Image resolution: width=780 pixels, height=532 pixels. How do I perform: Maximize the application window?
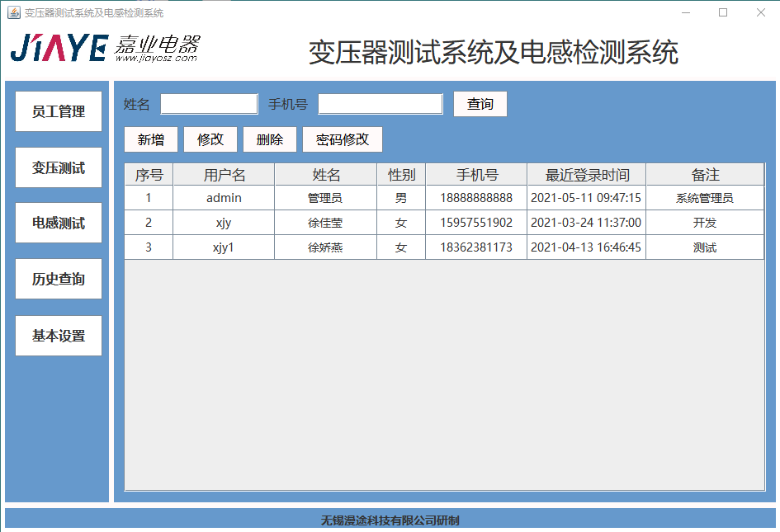coord(723,12)
